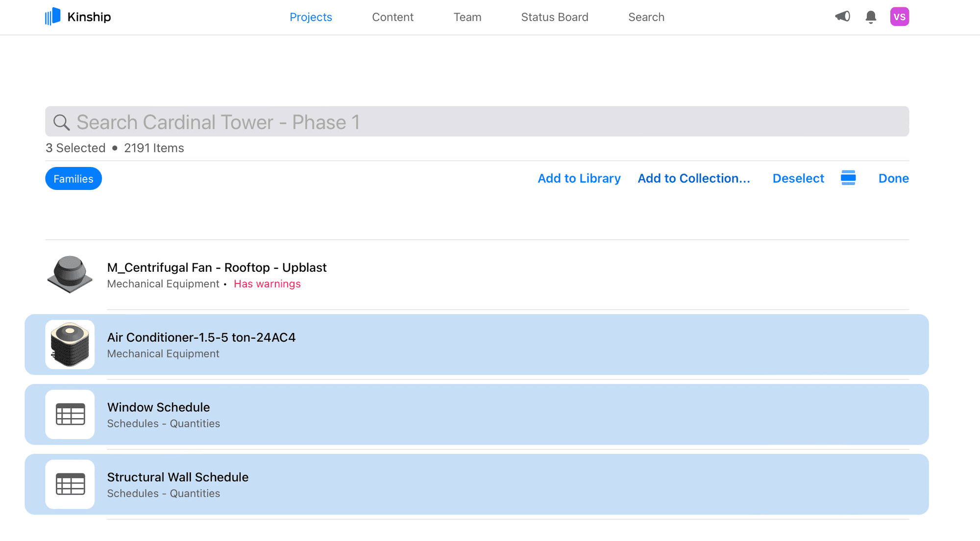Click the Air Conditioner thumbnail image
Image resolution: width=980 pixels, height=541 pixels.
pos(70,345)
